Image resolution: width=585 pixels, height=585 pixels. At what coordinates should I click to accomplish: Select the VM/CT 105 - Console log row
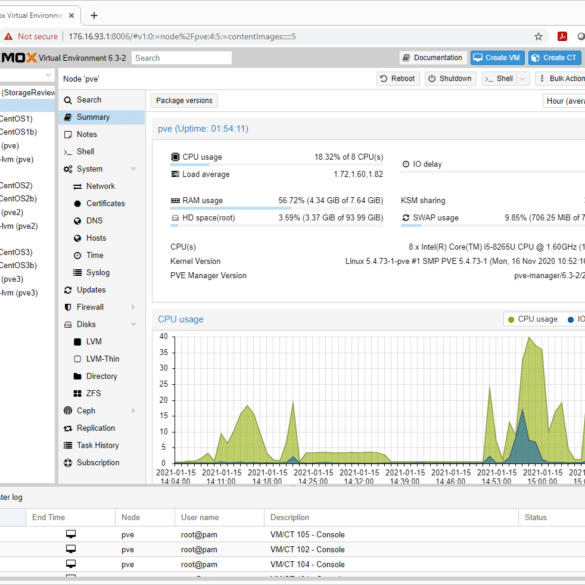pos(292,535)
